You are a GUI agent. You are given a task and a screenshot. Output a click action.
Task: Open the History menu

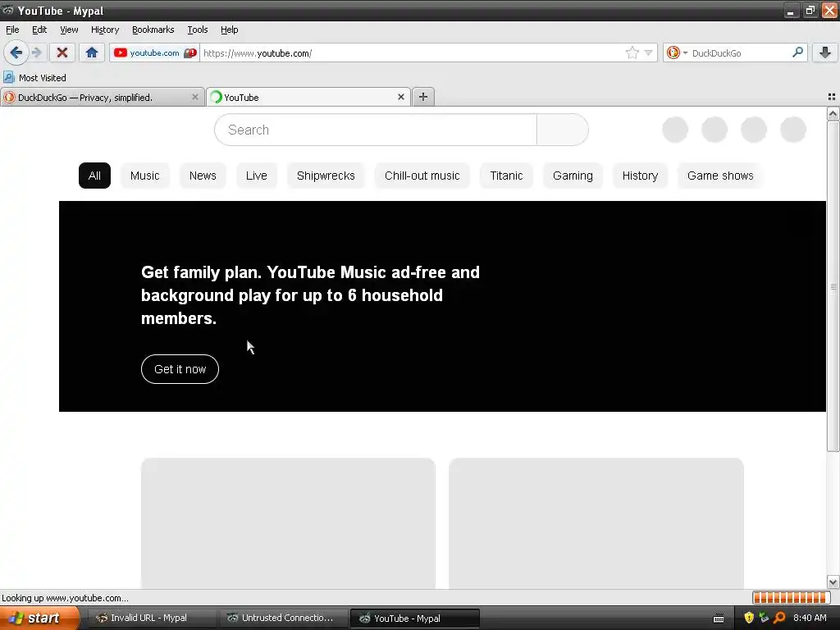click(x=104, y=30)
